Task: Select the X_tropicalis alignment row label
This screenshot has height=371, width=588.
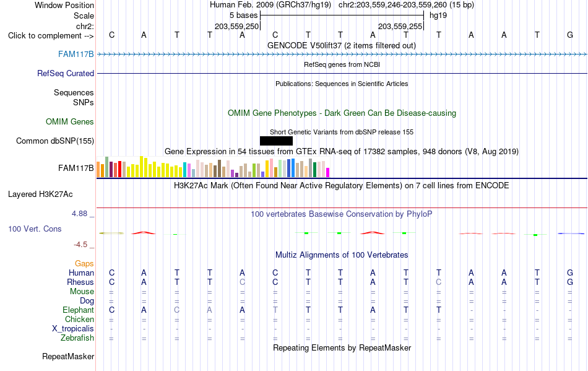Action: pyautogui.click(x=73, y=329)
